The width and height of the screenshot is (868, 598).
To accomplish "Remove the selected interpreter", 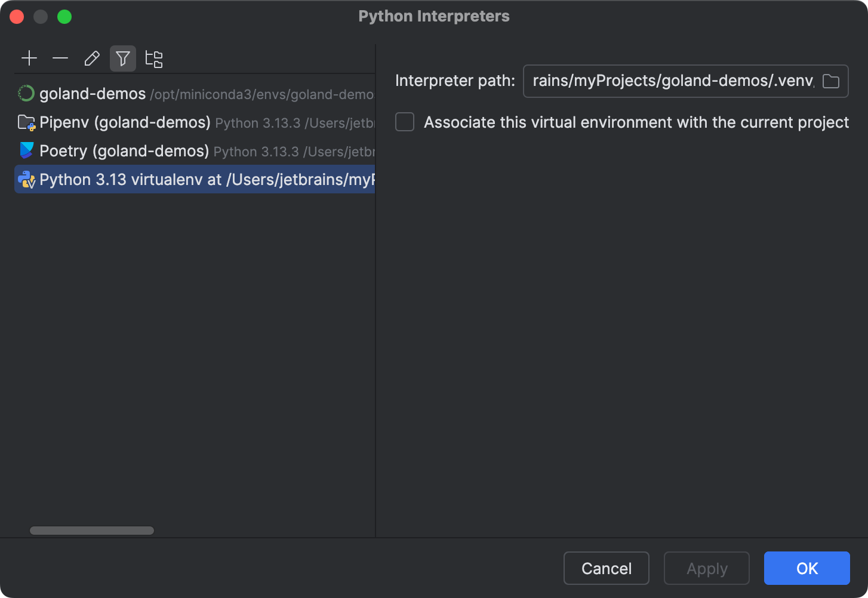I will (60, 58).
